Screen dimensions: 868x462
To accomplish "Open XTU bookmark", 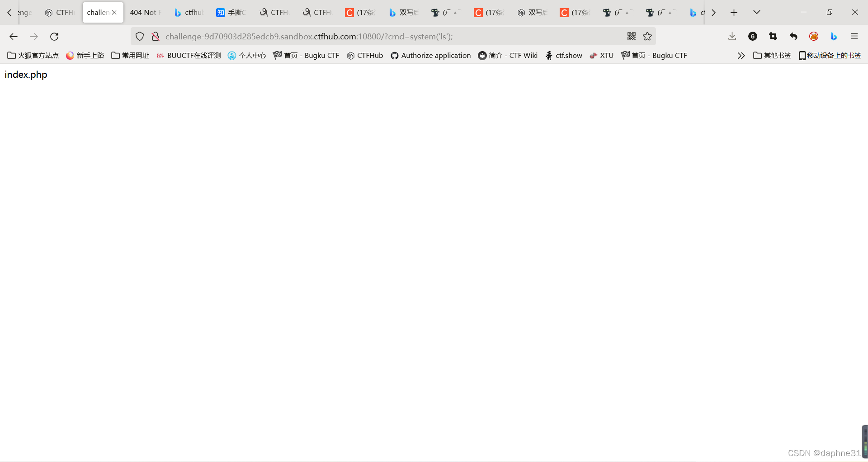I will click(602, 56).
